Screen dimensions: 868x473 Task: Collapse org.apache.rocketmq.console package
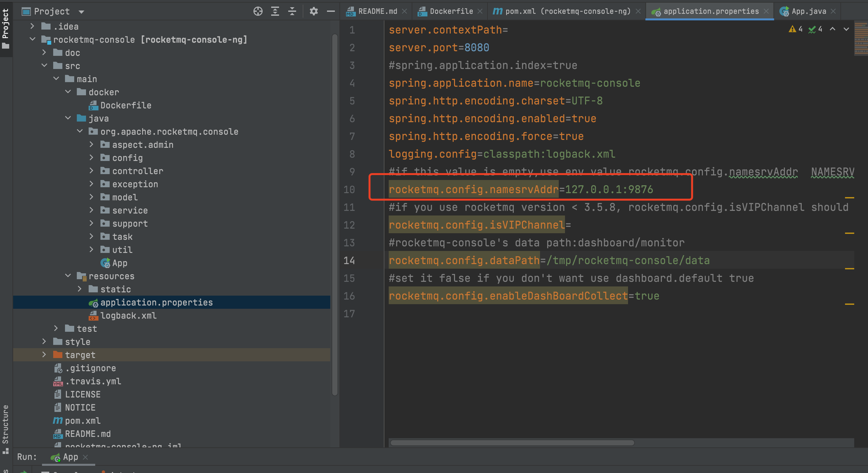(x=79, y=131)
